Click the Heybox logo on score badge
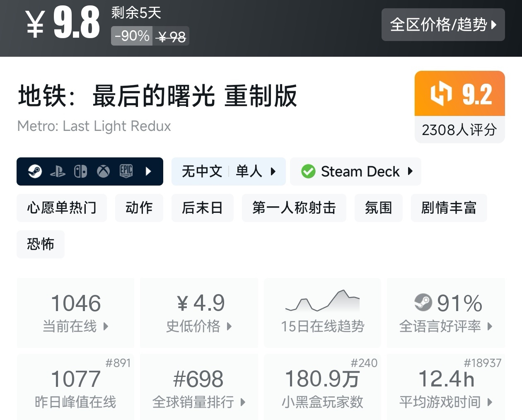Screen dimensions: 522x420 (440, 94)
